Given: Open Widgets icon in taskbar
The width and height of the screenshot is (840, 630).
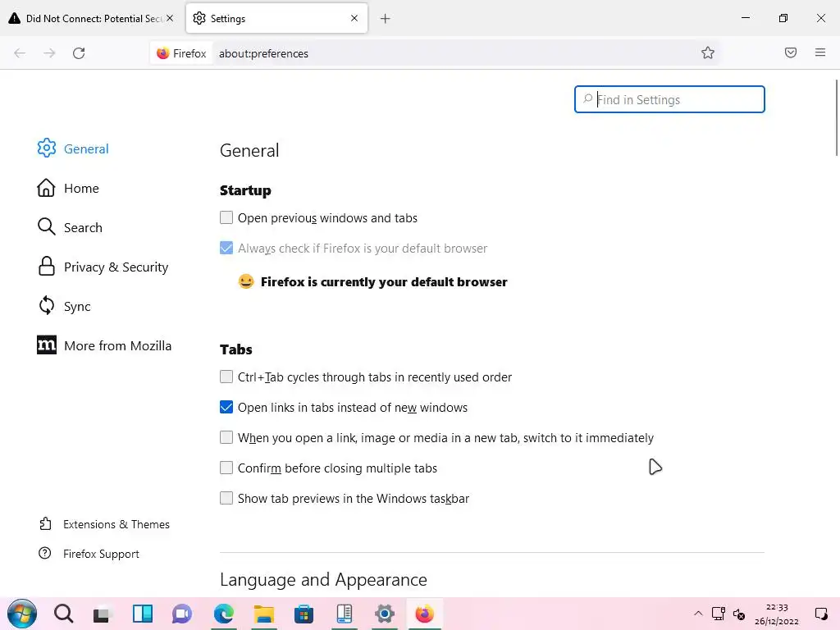Looking at the screenshot, I should [x=143, y=614].
